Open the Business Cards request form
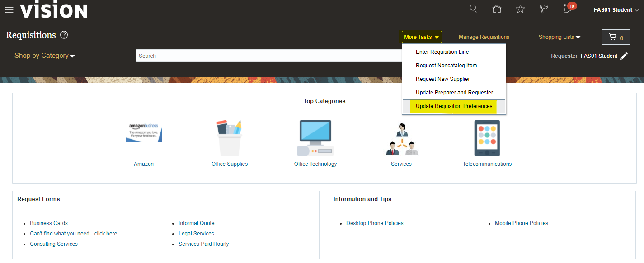This screenshot has width=644, height=263. click(49, 223)
